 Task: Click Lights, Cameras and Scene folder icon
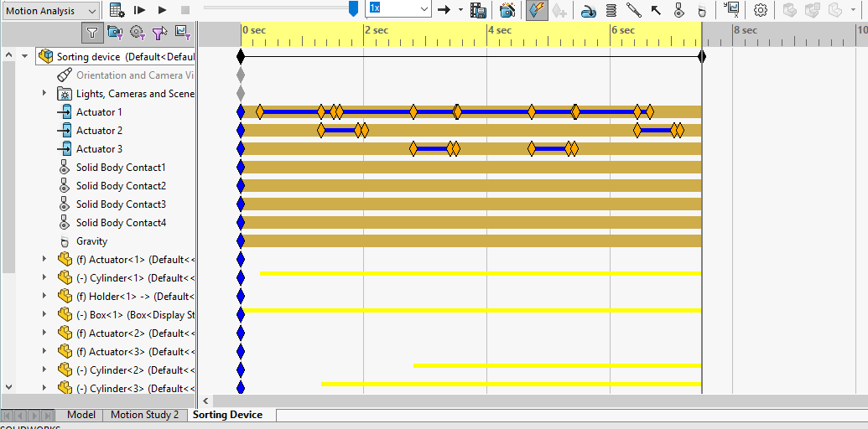pyautogui.click(x=65, y=94)
